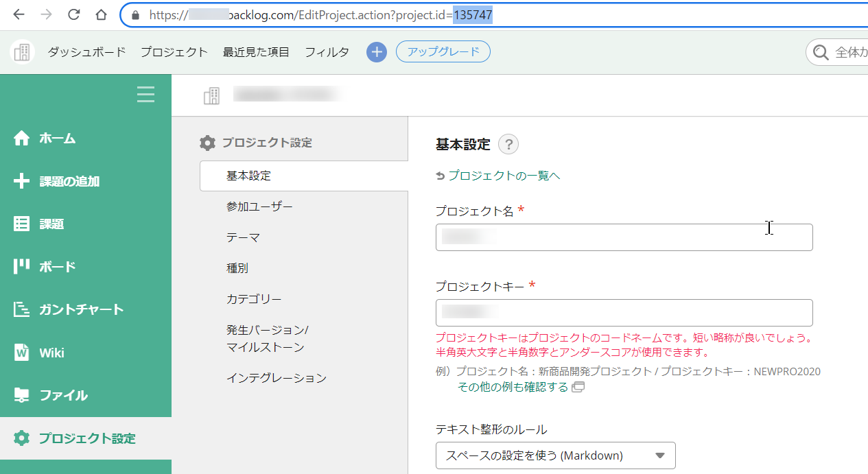Focus the プロジェクトキー input field
The height and width of the screenshot is (474, 868).
click(624, 313)
